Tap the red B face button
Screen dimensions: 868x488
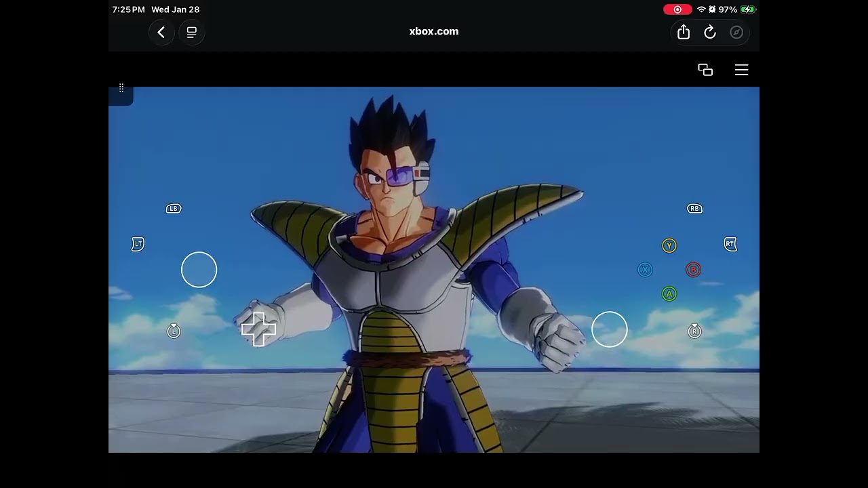click(693, 270)
